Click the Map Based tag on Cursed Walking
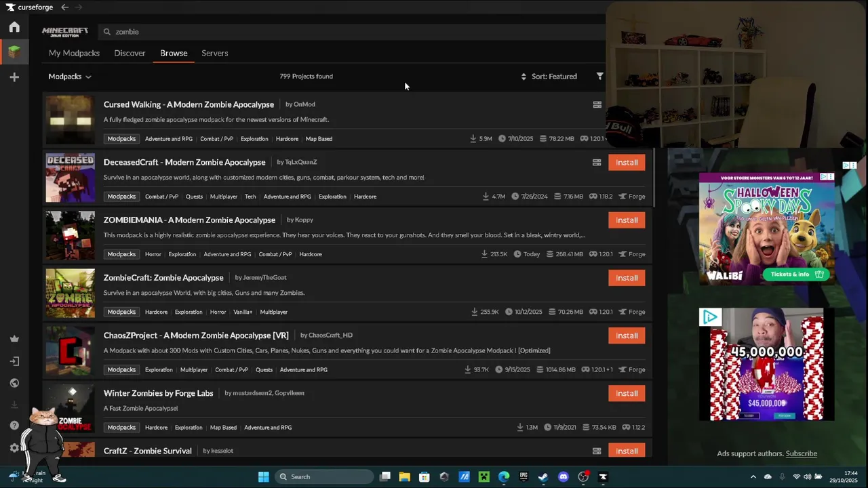Image resolution: width=868 pixels, height=488 pixels. [x=319, y=139]
